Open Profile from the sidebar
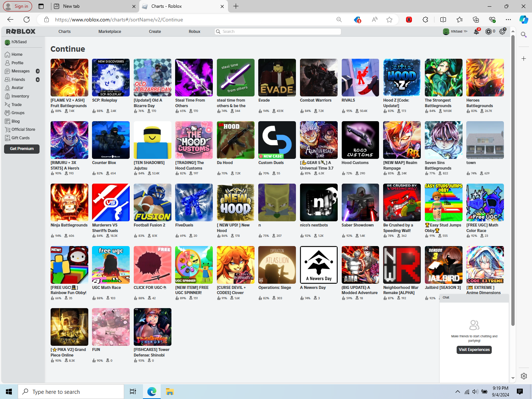This screenshot has width=532, height=399. (x=17, y=63)
